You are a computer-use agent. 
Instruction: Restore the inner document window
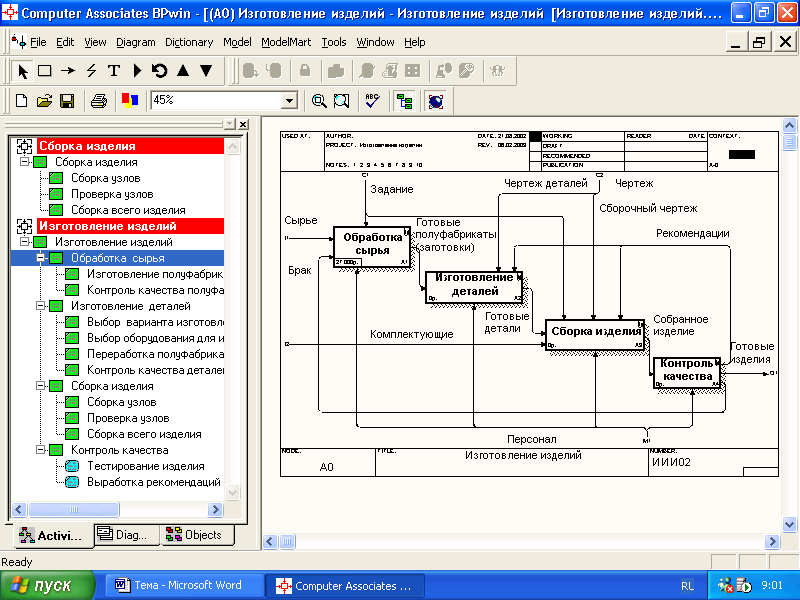tap(759, 42)
